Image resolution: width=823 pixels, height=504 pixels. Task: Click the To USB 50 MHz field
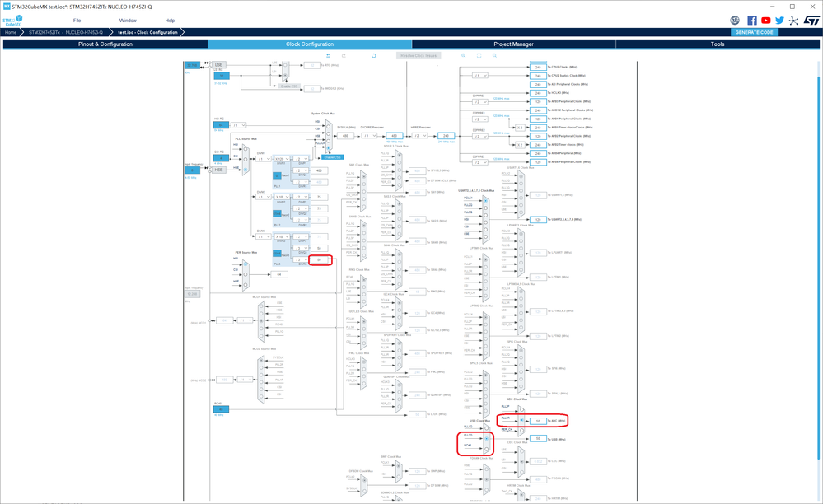[x=538, y=438]
